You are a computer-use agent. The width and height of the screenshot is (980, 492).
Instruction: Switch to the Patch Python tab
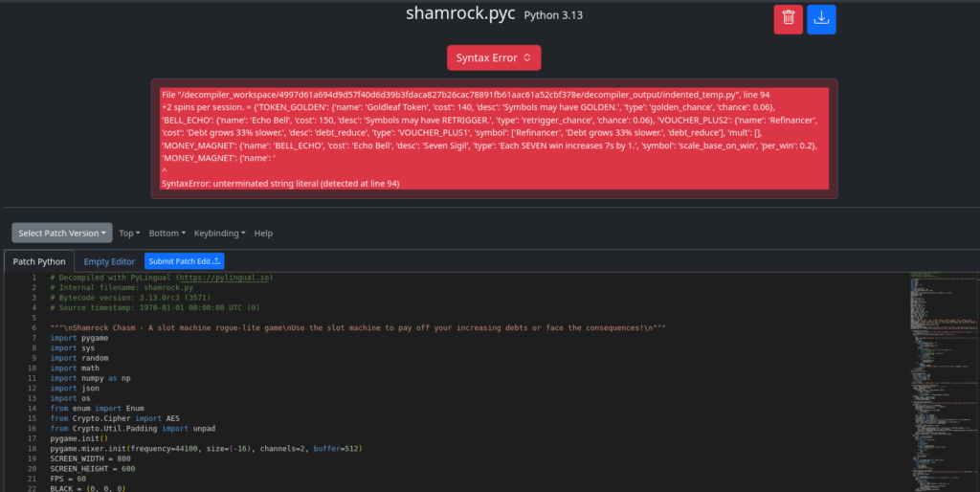pos(39,261)
